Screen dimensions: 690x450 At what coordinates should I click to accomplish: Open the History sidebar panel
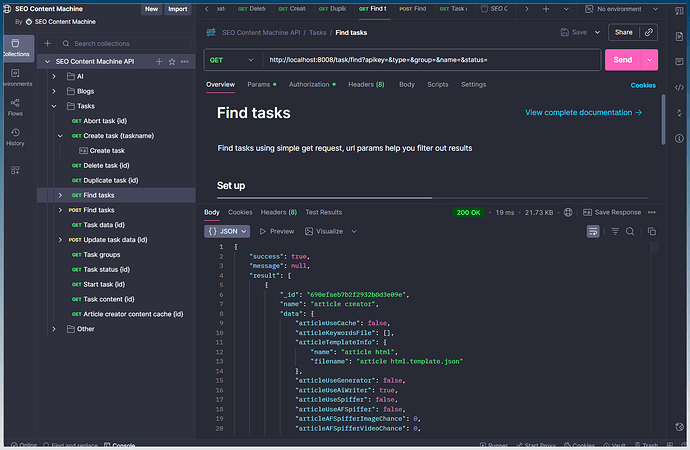(x=15, y=136)
